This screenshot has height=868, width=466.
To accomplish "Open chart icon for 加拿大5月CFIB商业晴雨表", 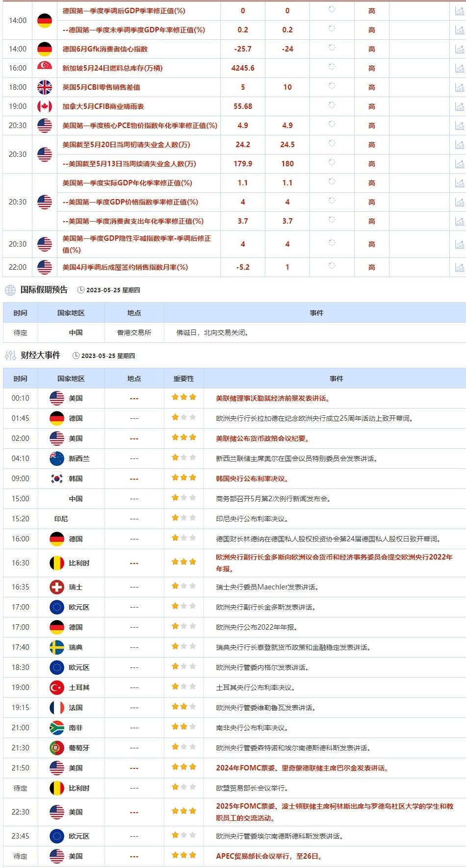I will [x=459, y=106].
